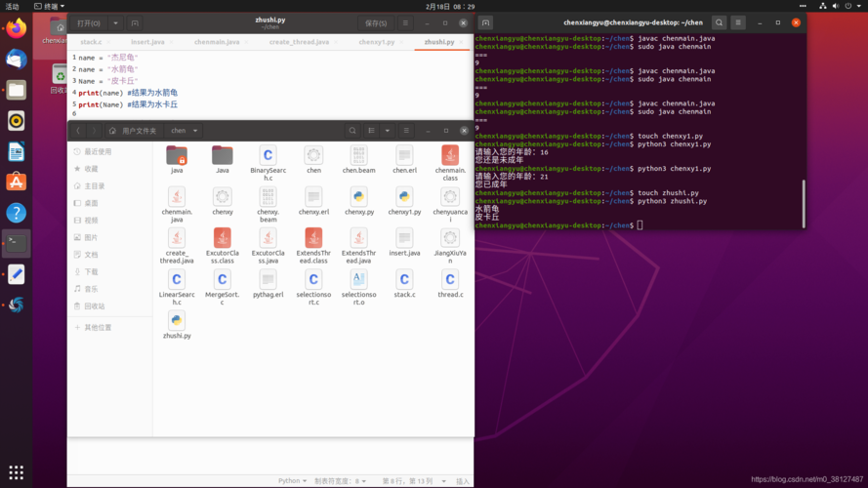Select the chenmain.class file icon
Viewport: 868px width, 488px height.
pyautogui.click(x=450, y=163)
